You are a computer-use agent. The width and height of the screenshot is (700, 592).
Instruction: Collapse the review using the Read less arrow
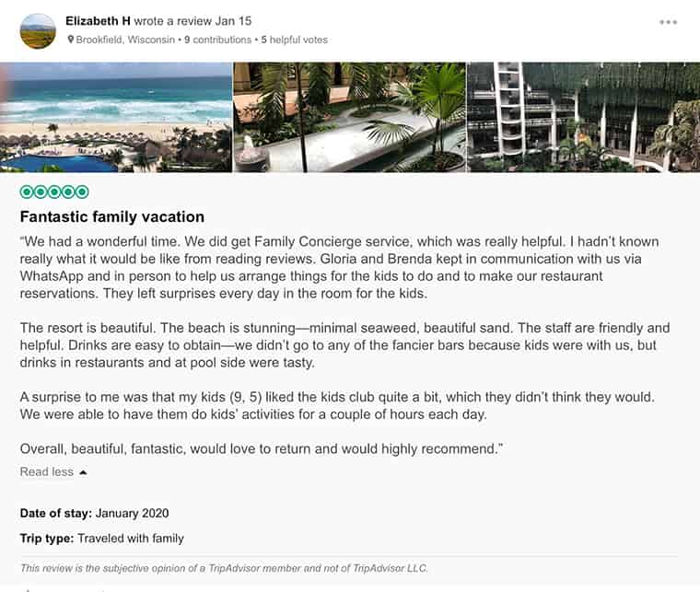pyautogui.click(x=84, y=472)
